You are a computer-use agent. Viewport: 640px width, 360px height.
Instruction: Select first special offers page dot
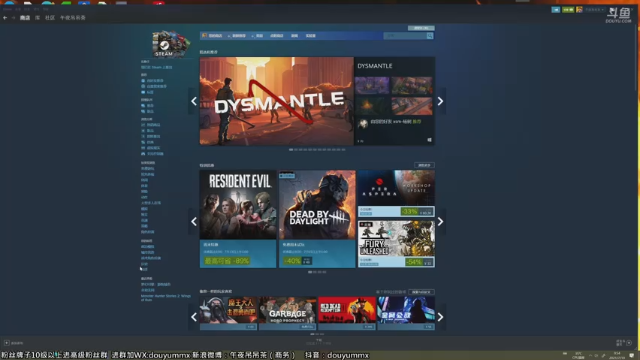(310, 272)
